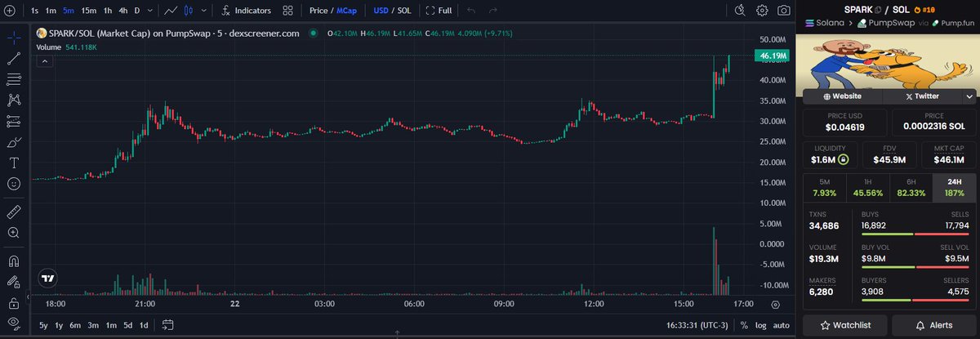Toggle lock all drawing tools

(x=14, y=302)
